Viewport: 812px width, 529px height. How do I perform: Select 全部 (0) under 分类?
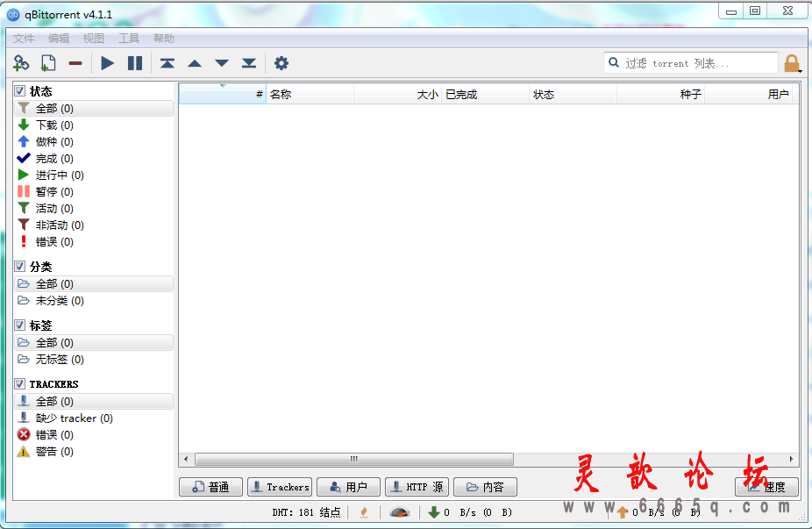(x=94, y=284)
